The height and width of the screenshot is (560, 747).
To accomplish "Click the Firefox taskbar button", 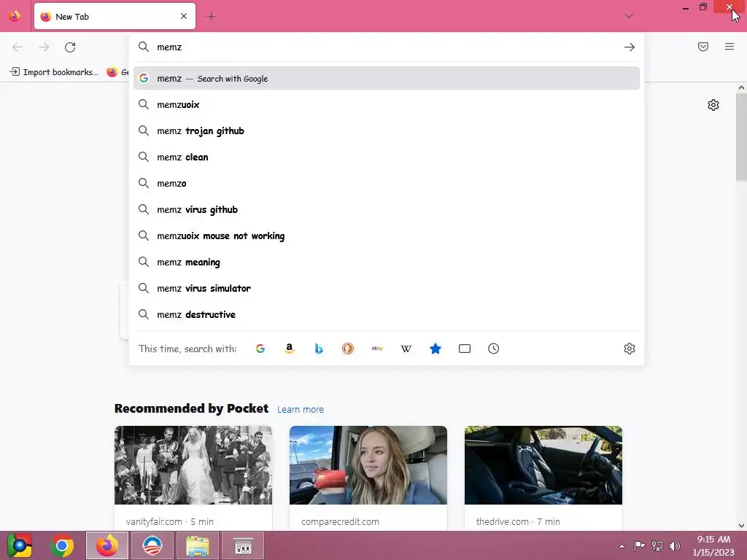I will point(107,545).
